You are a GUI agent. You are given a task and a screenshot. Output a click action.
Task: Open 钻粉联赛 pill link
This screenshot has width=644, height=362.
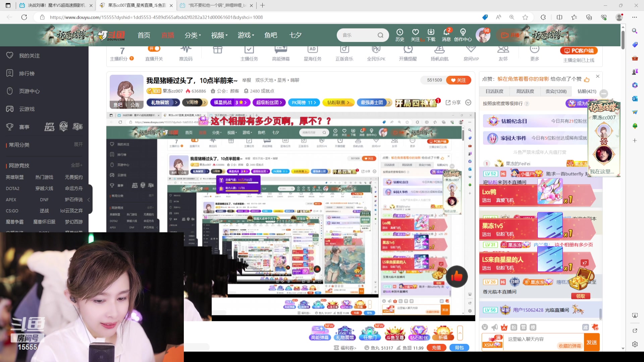338,103
